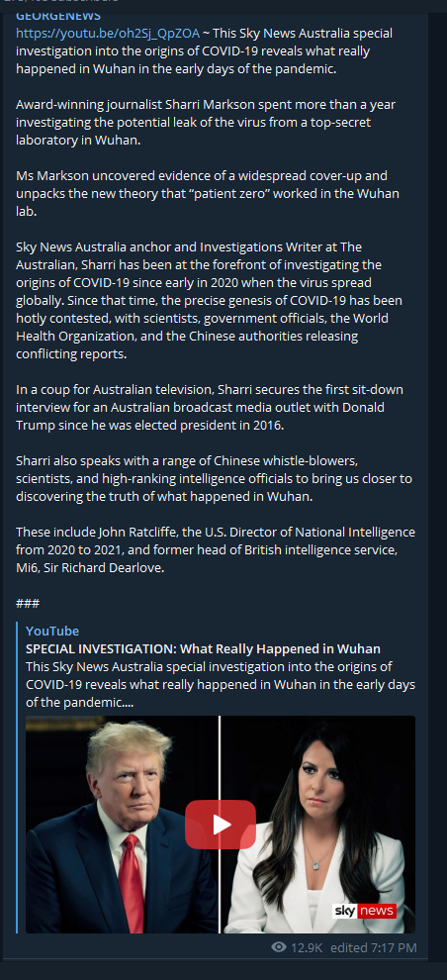Image resolution: width=447 pixels, height=980 pixels.
Task: Click the eye views icon
Action: click(x=279, y=947)
